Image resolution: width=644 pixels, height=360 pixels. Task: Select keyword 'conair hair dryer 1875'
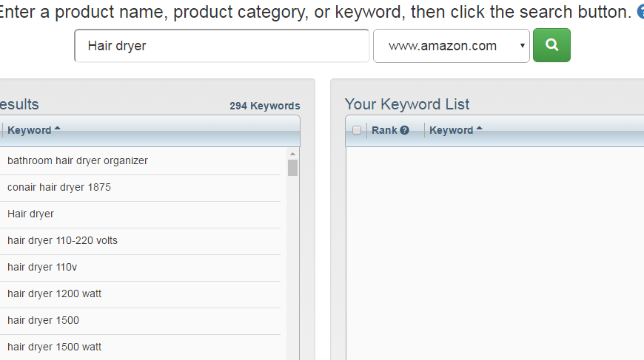59,187
